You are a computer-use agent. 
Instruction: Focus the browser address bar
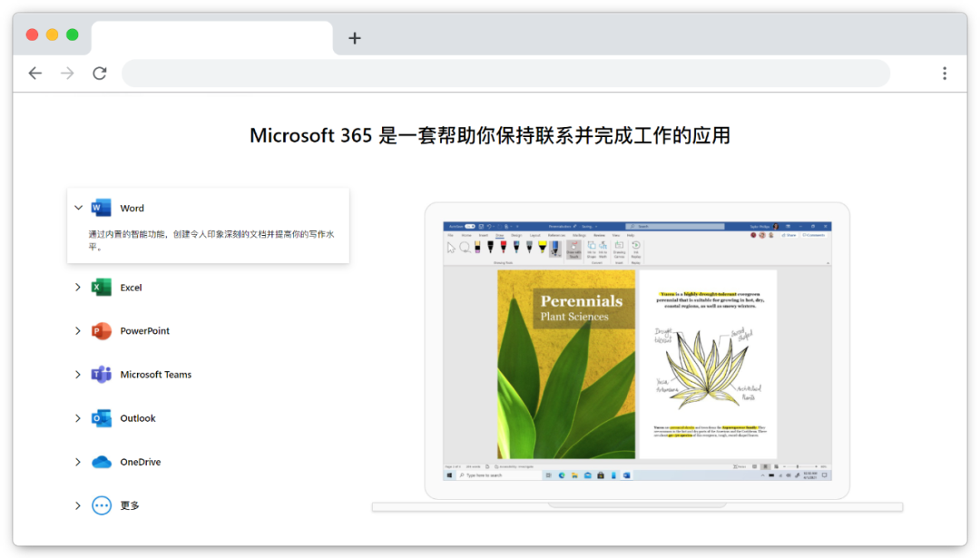point(505,73)
